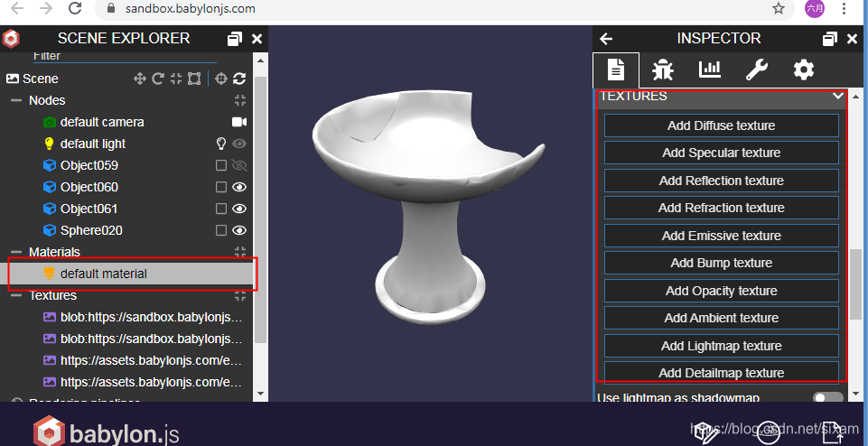Toggle the Object059 bounding box checkbox
The height and width of the screenshot is (446, 868).
click(x=221, y=165)
